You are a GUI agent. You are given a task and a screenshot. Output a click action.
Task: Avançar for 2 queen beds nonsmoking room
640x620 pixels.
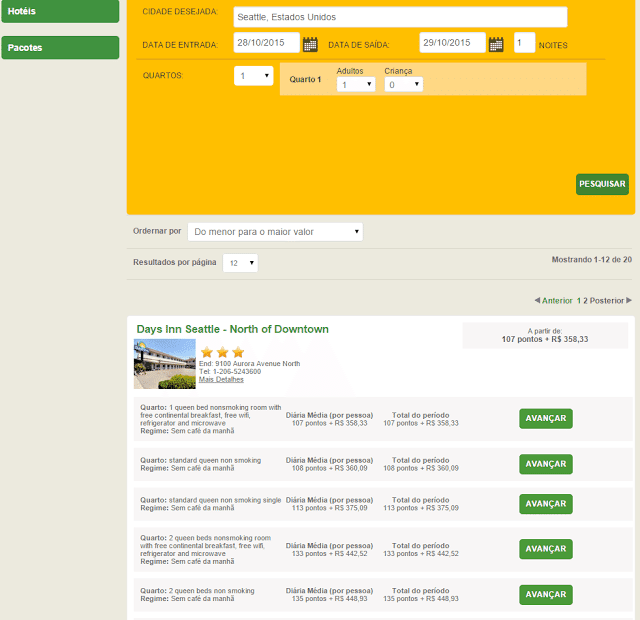pyautogui.click(x=546, y=549)
